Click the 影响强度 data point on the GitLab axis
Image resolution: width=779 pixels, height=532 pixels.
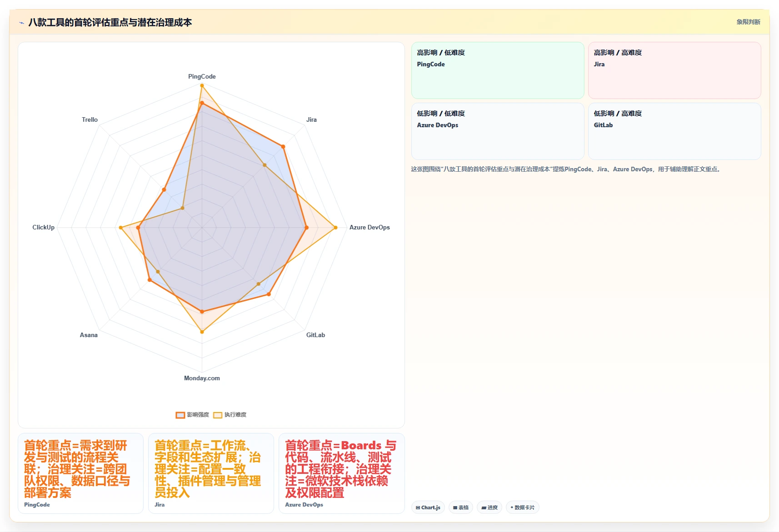tap(269, 294)
